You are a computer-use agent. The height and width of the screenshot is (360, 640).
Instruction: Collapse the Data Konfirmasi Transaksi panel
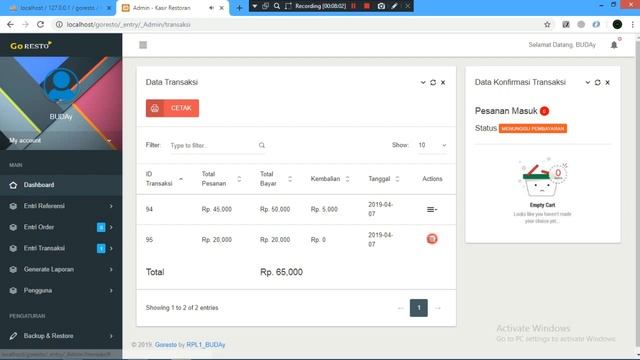pos(588,82)
